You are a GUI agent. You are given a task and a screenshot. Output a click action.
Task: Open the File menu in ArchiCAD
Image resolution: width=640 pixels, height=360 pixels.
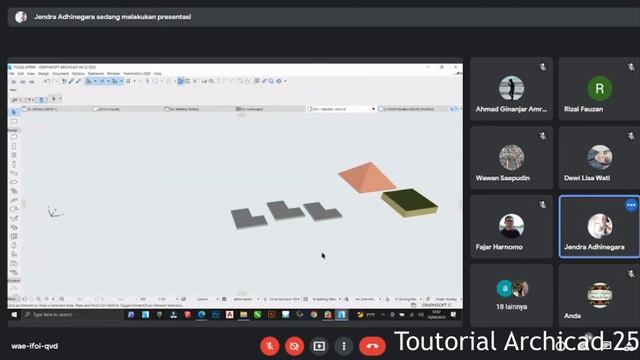click(11, 74)
